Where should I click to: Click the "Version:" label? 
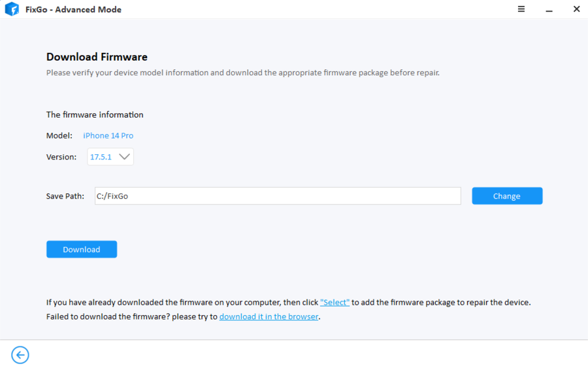[x=61, y=157]
